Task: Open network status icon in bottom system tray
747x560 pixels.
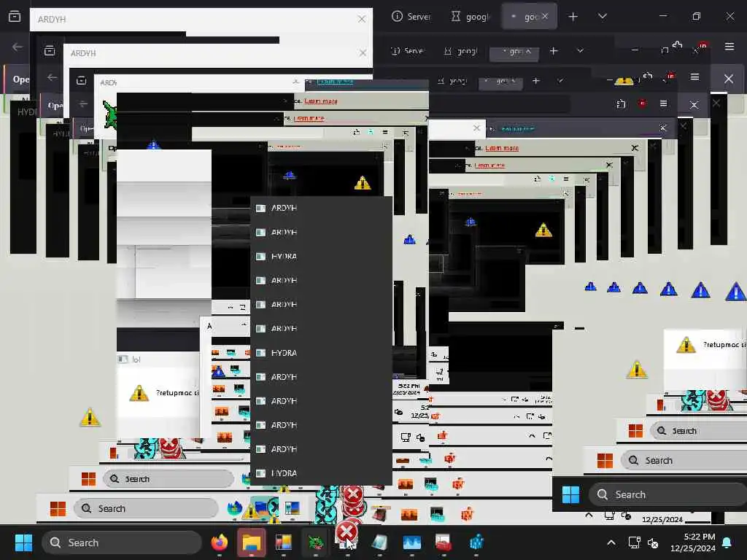Action: point(634,542)
